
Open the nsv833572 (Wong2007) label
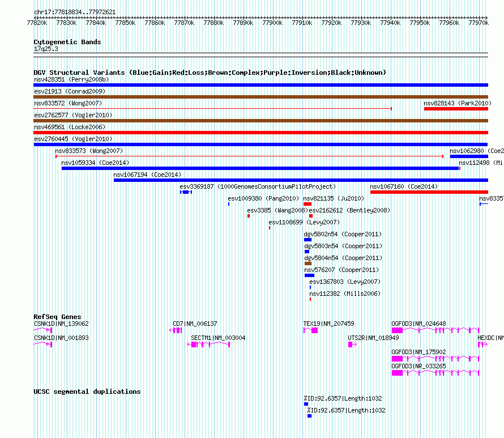68,103
